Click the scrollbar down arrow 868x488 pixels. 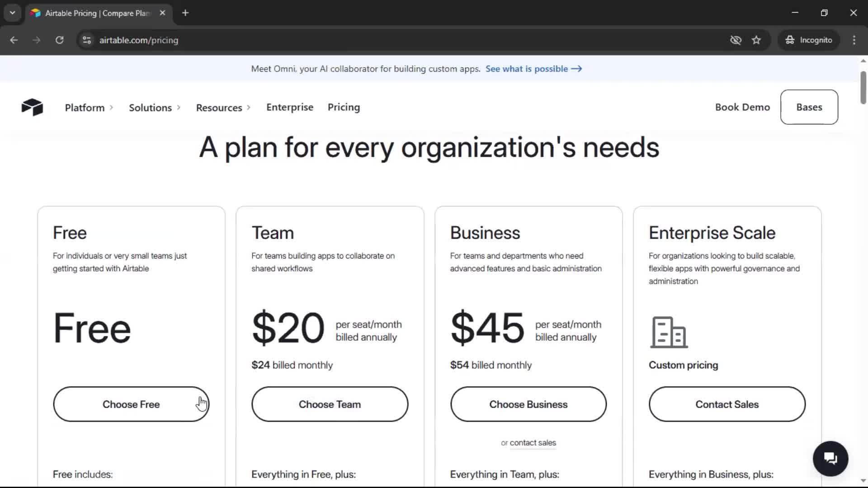863,481
